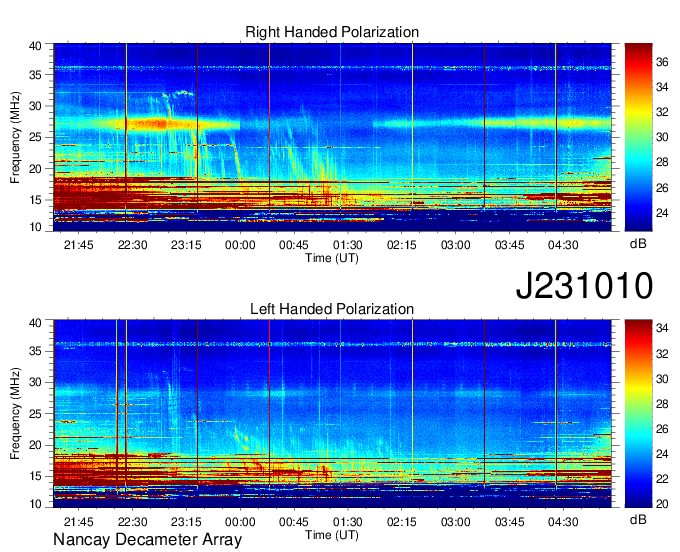Click the J231010 label
The height and width of the screenshot is (552, 680).
[x=584, y=285]
